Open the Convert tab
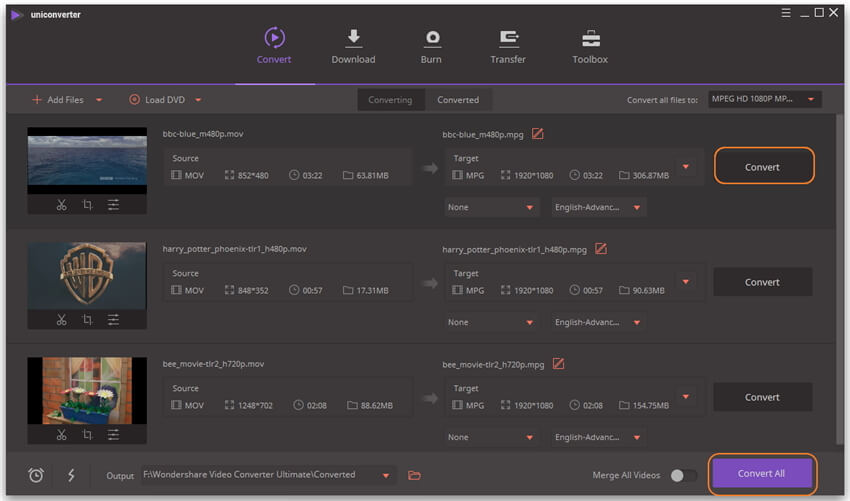 click(274, 46)
